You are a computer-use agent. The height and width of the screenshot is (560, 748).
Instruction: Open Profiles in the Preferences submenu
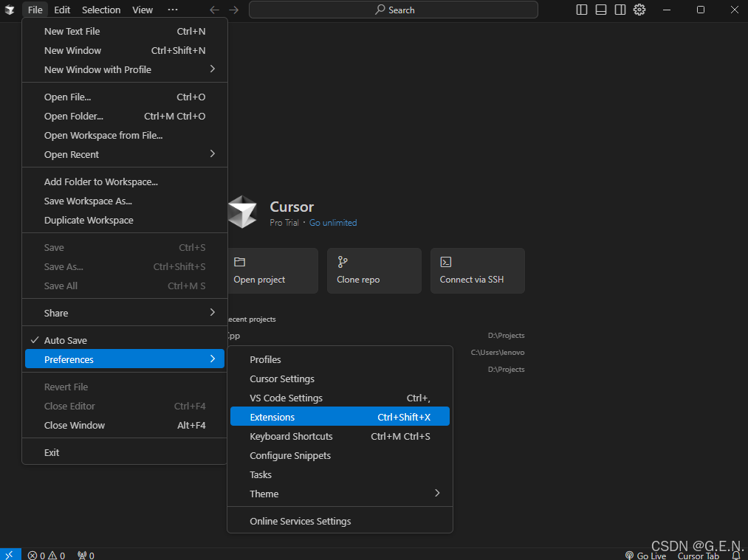coord(340,359)
